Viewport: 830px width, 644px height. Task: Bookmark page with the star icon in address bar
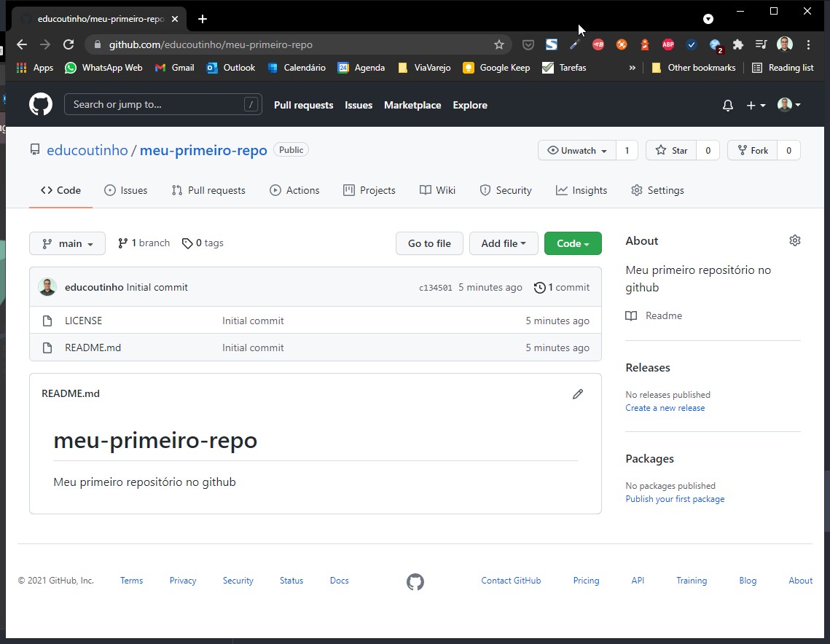point(498,44)
